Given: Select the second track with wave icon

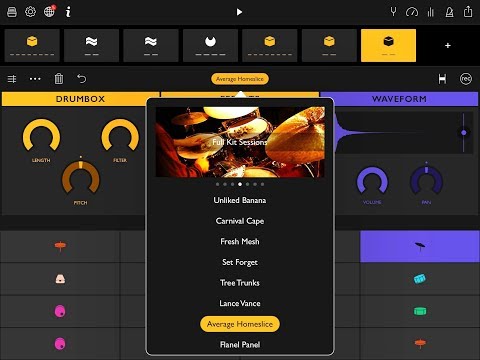Looking at the screenshot, I should tap(91, 45).
